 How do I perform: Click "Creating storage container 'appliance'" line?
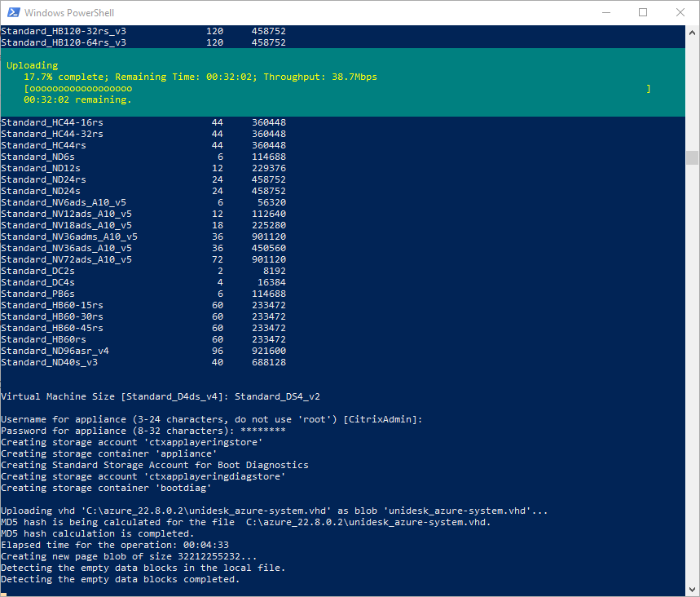[x=109, y=453]
